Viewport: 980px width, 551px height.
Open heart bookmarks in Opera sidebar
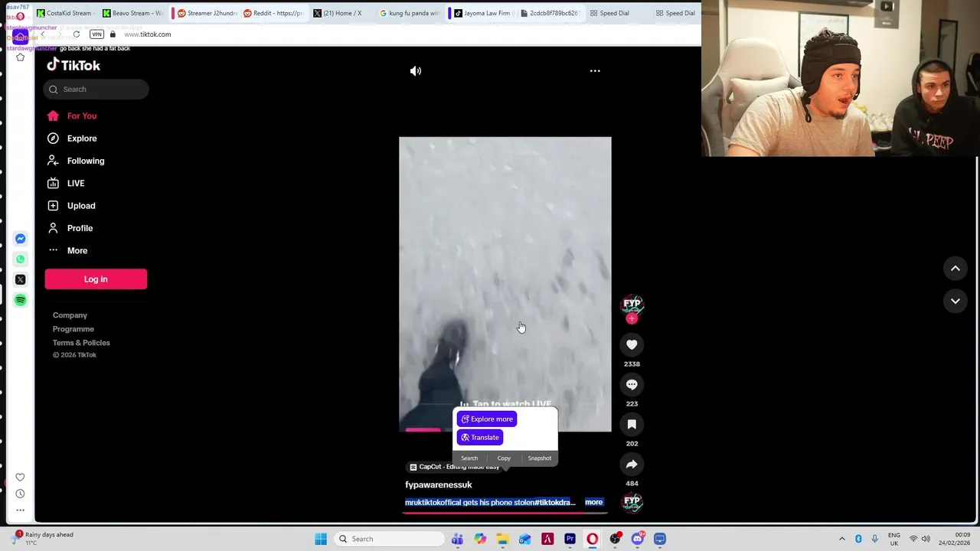coord(21,478)
